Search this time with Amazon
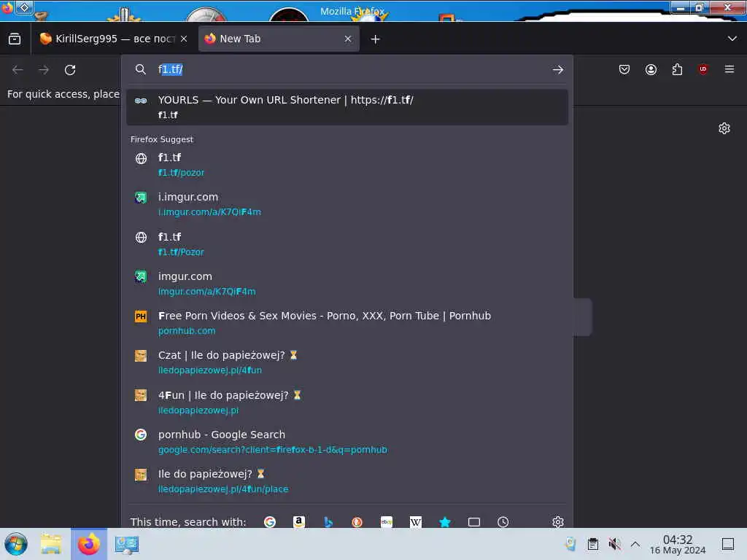 (298, 522)
